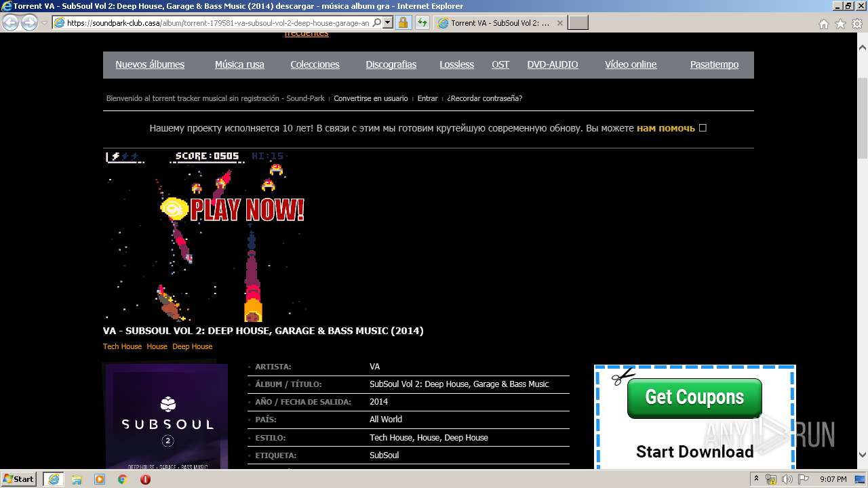Click inside the URL address field
The width and height of the screenshot is (868, 488).
(x=218, y=23)
